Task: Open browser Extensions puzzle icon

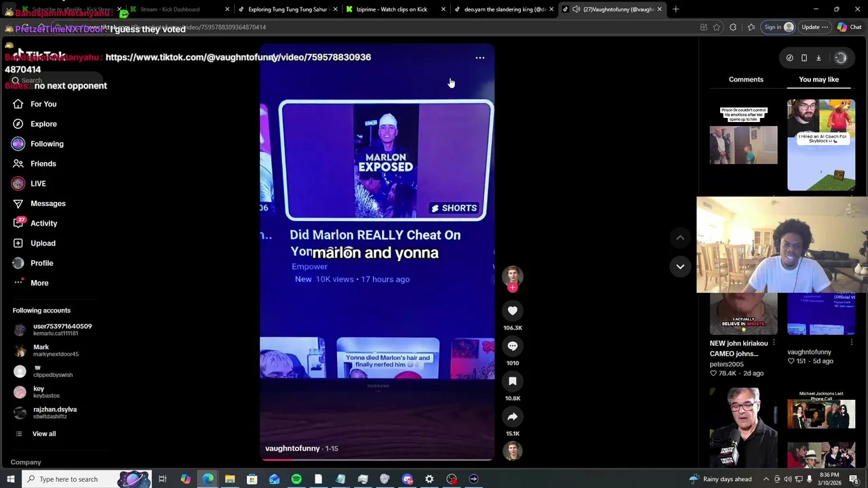Action: click(733, 27)
